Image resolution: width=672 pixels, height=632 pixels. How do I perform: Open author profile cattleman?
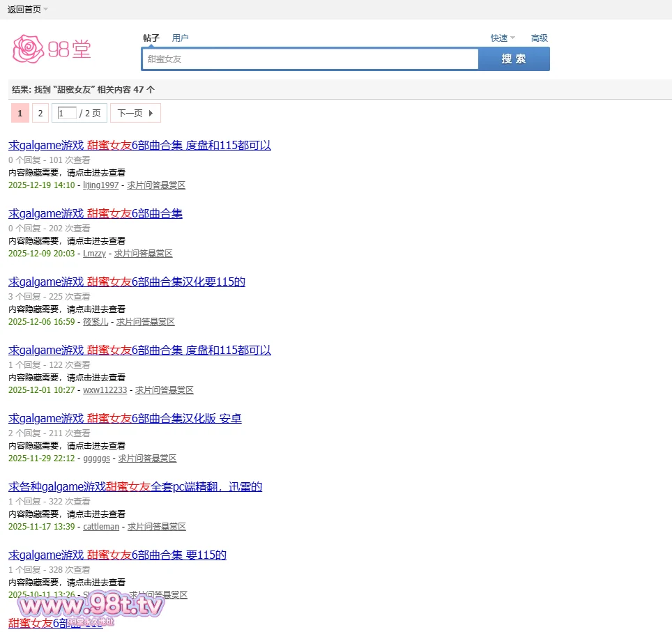click(x=101, y=527)
